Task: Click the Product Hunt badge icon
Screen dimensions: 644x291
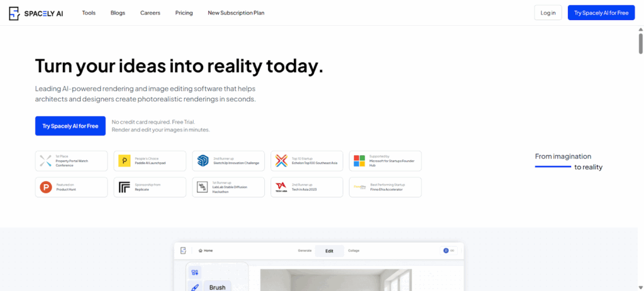Action: point(46,187)
